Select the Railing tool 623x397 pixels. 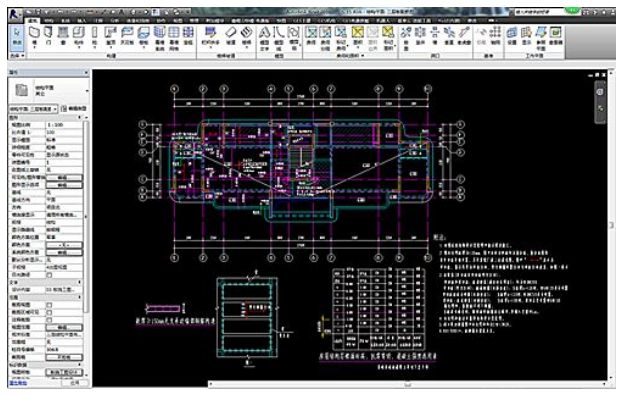click(x=211, y=37)
